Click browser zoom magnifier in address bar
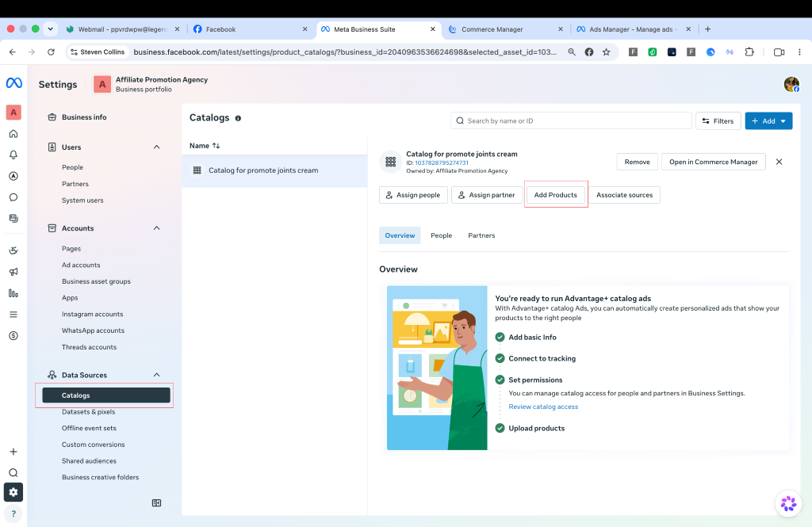Image resolution: width=812 pixels, height=527 pixels. (572, 52)
